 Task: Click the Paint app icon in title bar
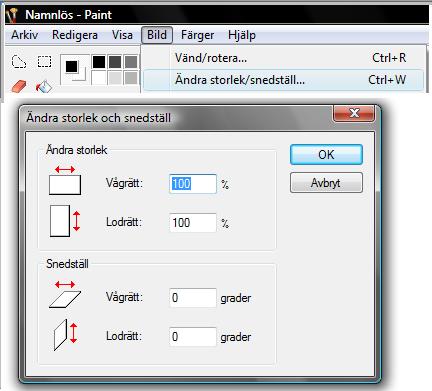point(12,15)
